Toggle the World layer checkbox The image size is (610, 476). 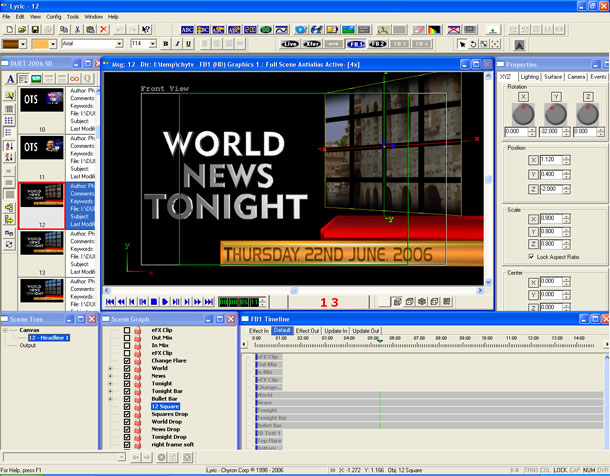127,368
